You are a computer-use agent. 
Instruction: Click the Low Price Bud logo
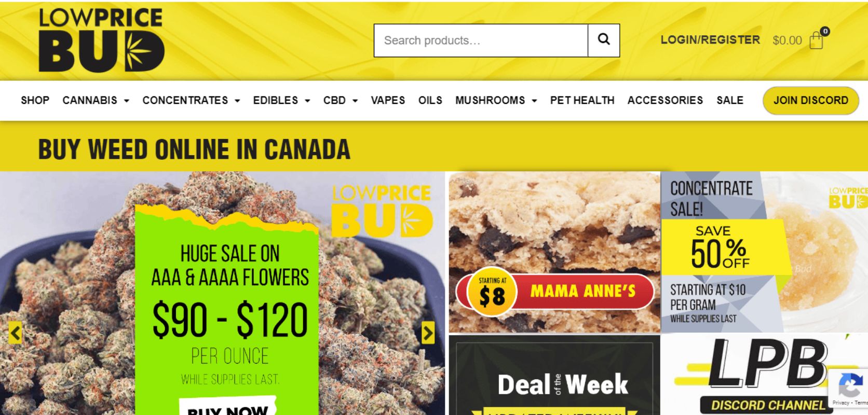click(101, 39)
